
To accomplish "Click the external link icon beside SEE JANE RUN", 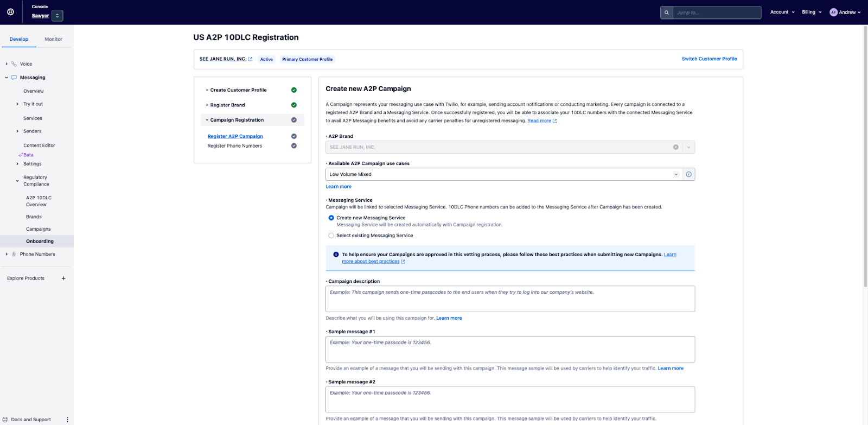I will tap(250, 59).
